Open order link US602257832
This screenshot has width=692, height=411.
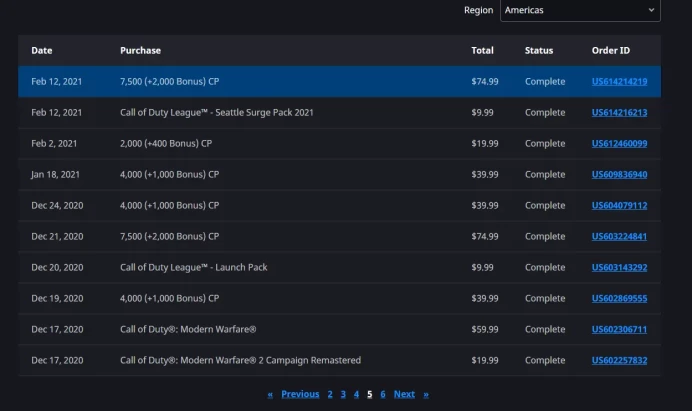(x=619, y=360)
